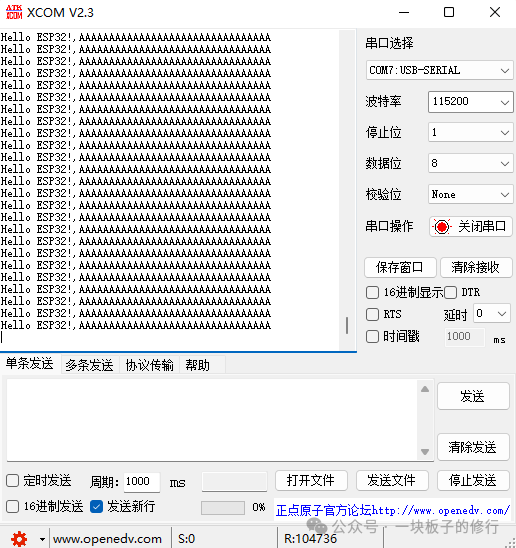The image size is (516, 548).
Task: Enable the 时间戳 timestamp checkbox
Action: point(372,337)
